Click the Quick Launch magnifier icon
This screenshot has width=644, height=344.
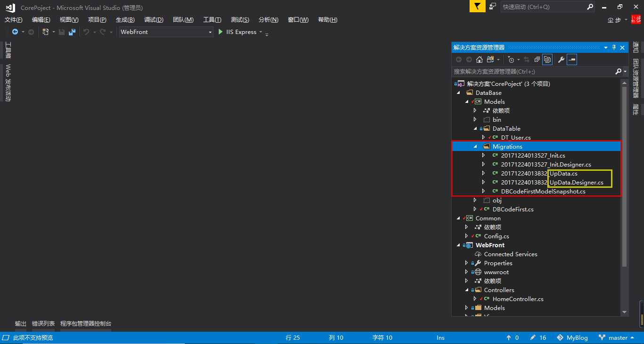590,7
